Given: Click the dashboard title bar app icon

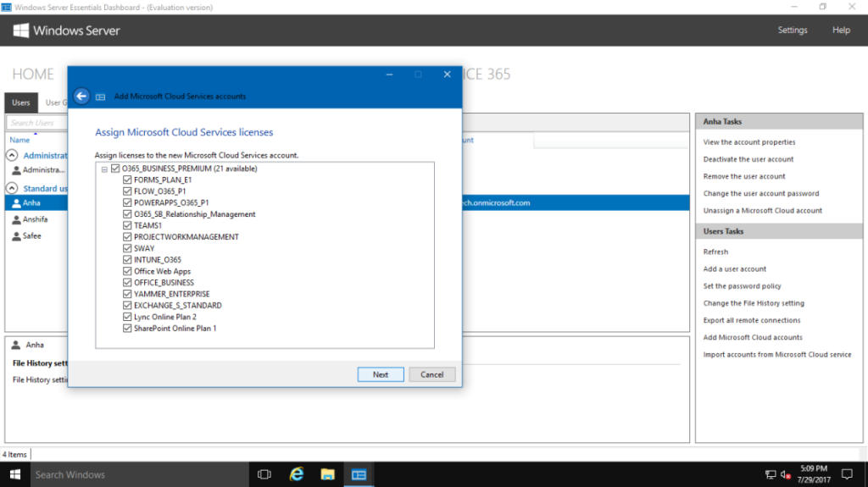Looking at the screenshot, I should point(6,7).
